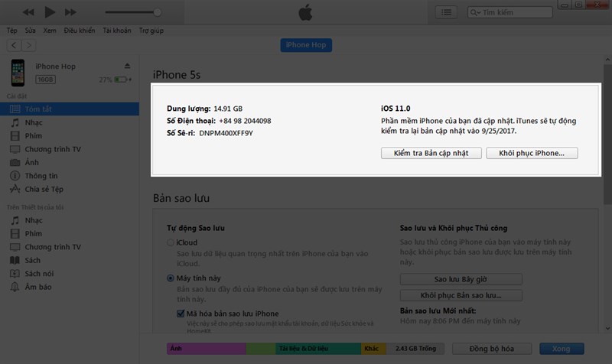Click Kiểm tra Bản cập nhật button
Viewport: 612px width, 364px height.
(x=431, y=153)
